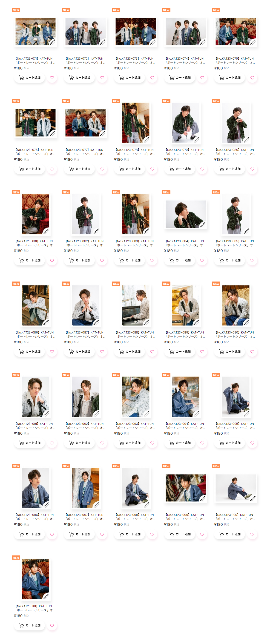Toggle heart favorite on item KAT23-084
The height and width of the screenshot is (644, 273).
click(x=202, y=260)
